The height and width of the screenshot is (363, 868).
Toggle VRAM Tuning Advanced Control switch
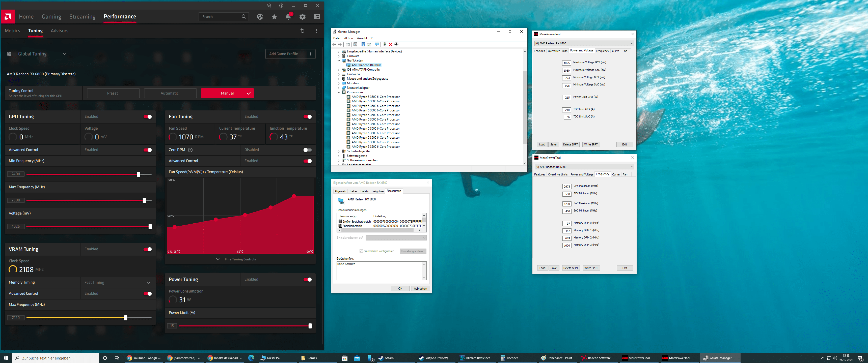148,294
